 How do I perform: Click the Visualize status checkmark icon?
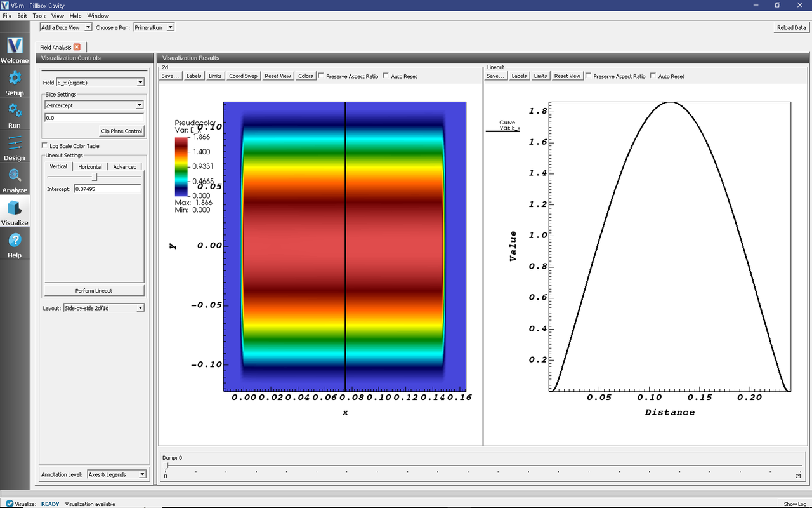coord(10,504)
